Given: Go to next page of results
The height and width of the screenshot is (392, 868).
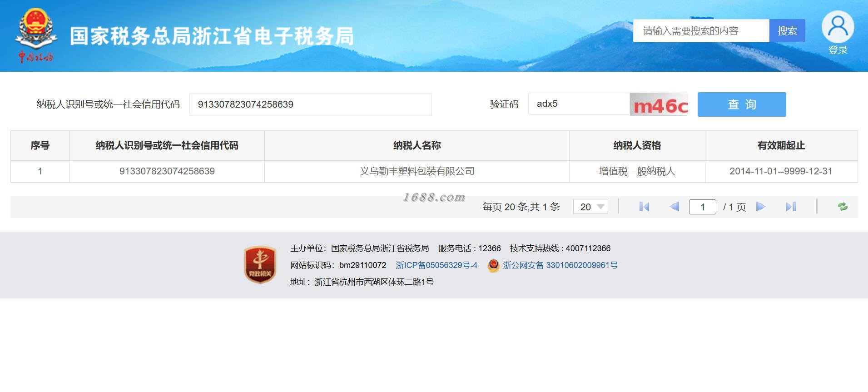Looking at the screenshot, I should click(x=761, y=207).
